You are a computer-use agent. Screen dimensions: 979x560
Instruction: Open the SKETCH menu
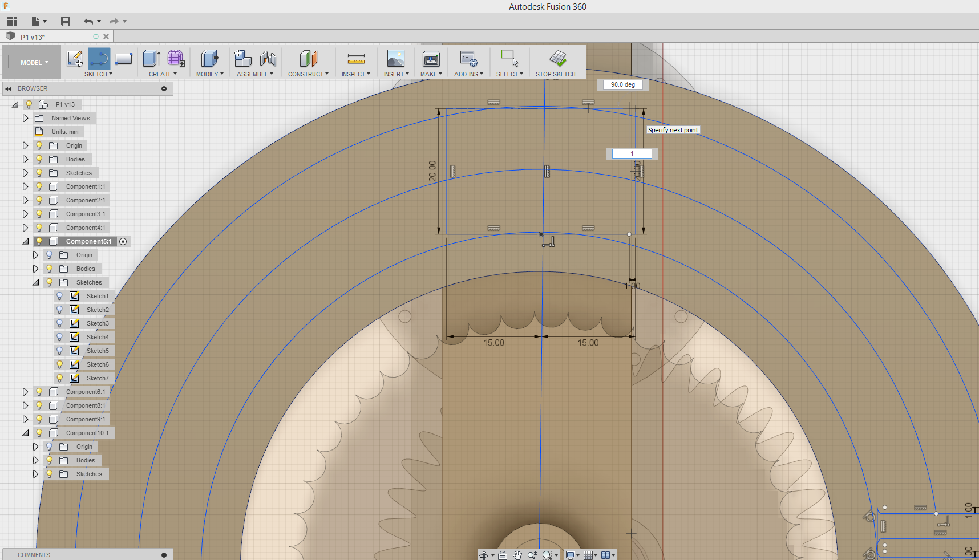coord(98,74)
